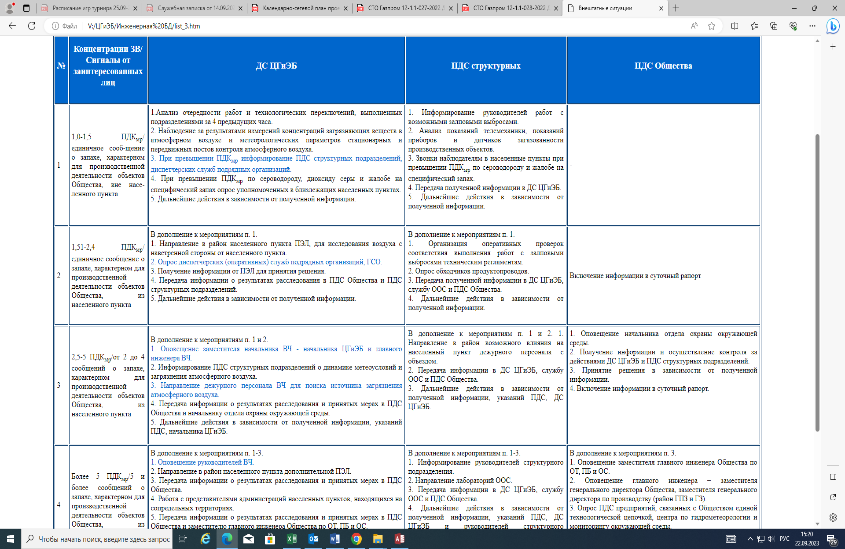This screenshot has height=549, width=845.
Task: Show hidden system tray icons
Action: click(750, 539)
